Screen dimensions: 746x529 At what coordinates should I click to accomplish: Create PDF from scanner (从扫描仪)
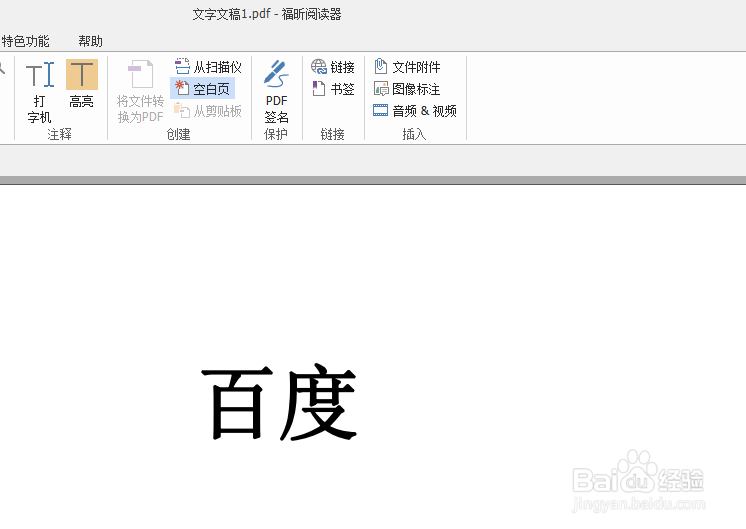pos(208,67)
